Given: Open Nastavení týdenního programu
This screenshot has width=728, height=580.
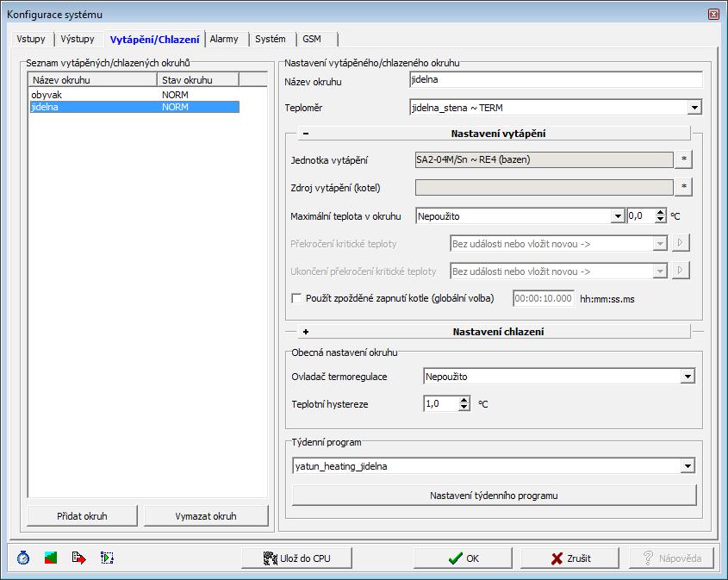Looking at the screenshot, I should click(x=494, y=496).
